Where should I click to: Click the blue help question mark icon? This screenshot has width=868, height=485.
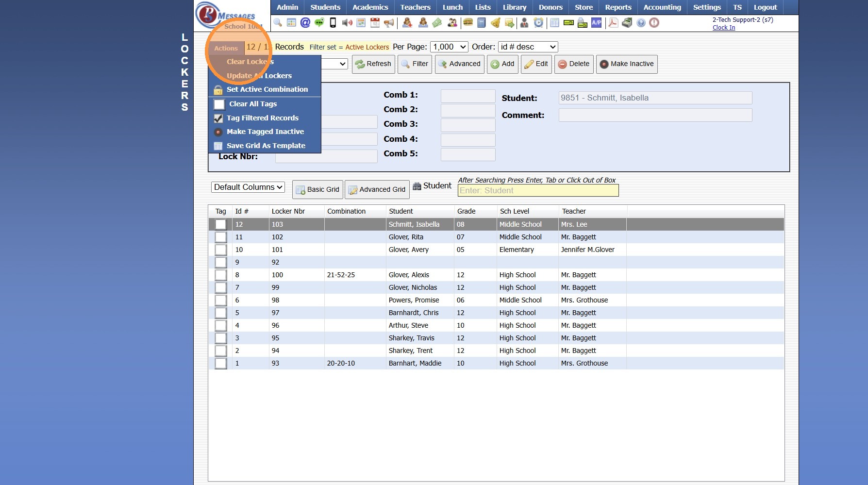[x=641, y=23]
